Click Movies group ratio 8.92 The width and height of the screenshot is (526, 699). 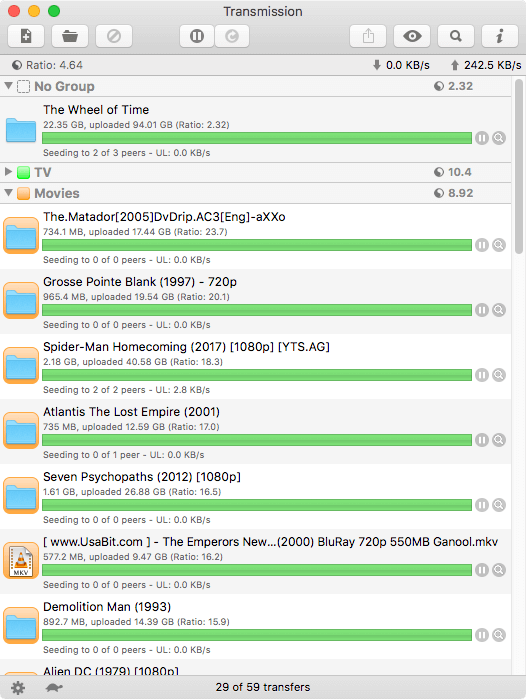click(x=461, y=193)
